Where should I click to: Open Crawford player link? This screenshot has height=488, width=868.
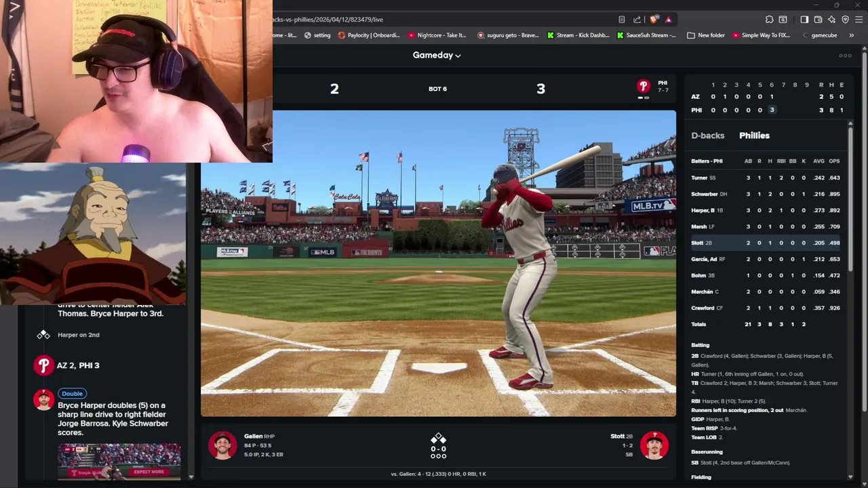703,308
